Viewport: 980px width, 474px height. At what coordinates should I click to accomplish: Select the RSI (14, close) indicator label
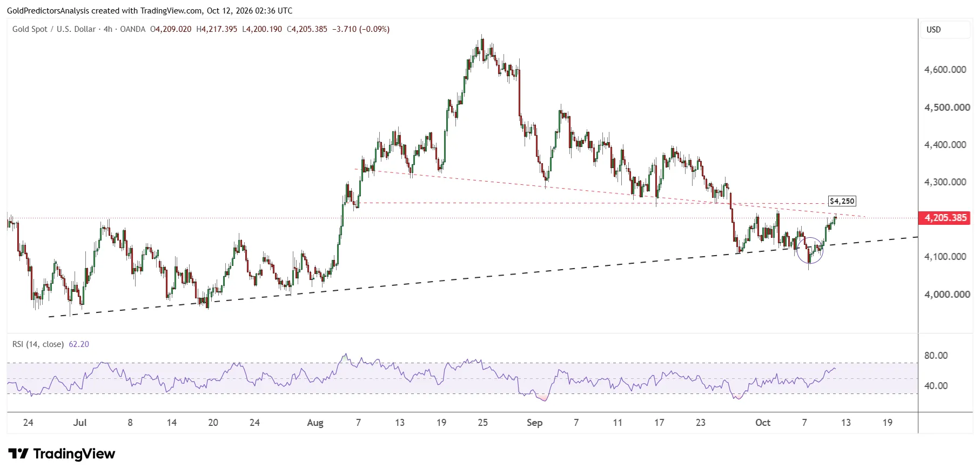point(38,344)
